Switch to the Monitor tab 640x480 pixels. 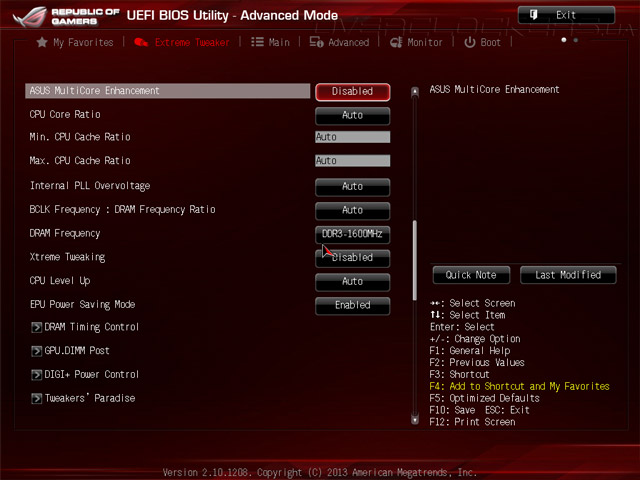416,42
